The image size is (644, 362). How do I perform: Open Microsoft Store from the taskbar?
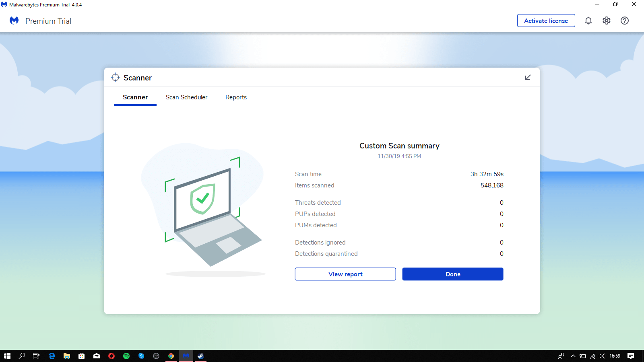(x=82, y=356)
